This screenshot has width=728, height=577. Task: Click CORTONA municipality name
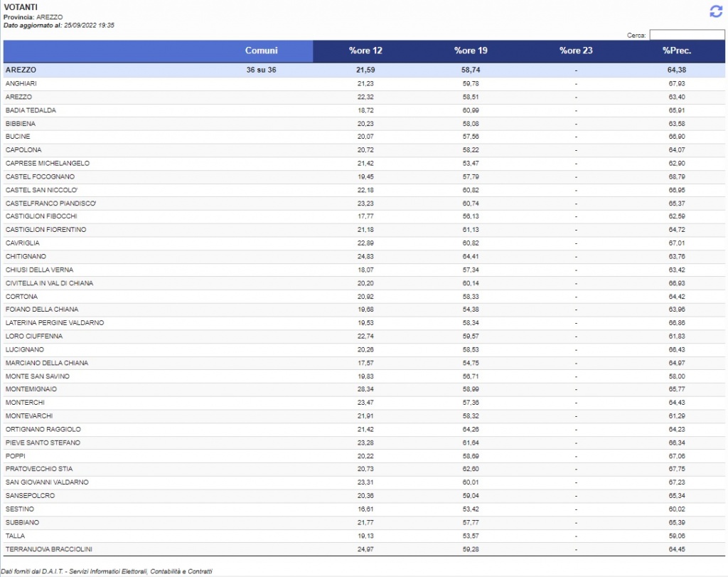coord(21,297)
